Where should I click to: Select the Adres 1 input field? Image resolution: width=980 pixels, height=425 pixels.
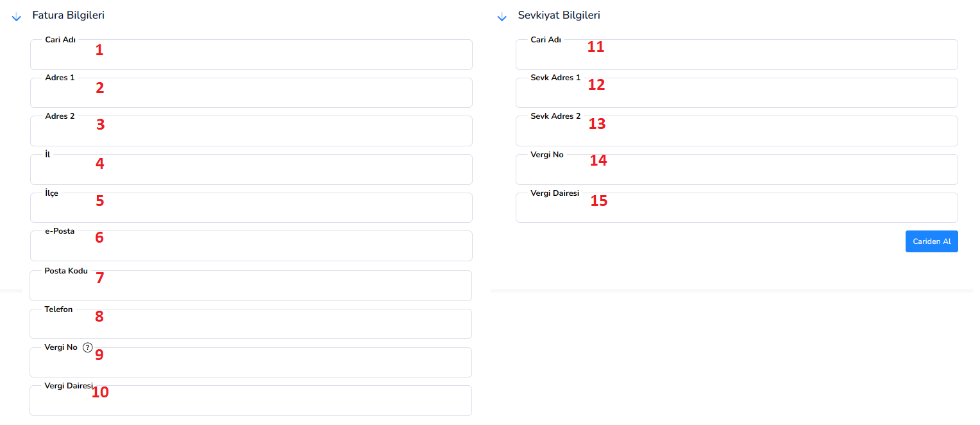(251, 93)
